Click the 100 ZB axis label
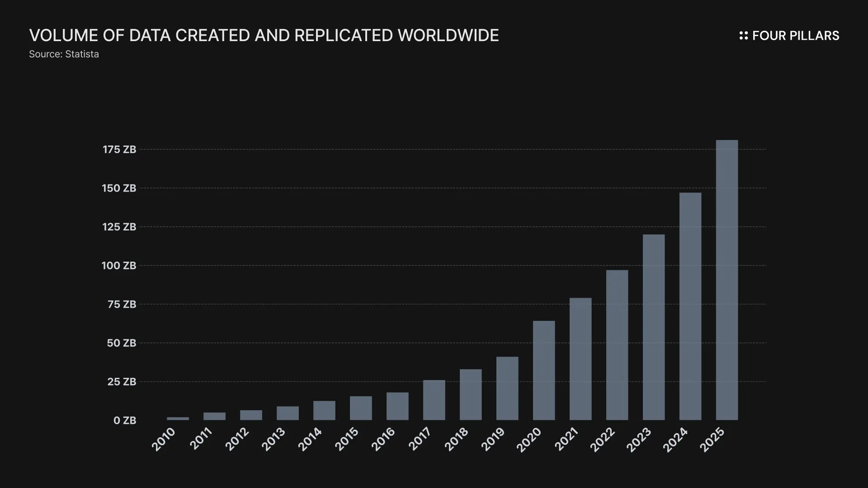This screenshot has width=868, height=488. click(119, 266)
